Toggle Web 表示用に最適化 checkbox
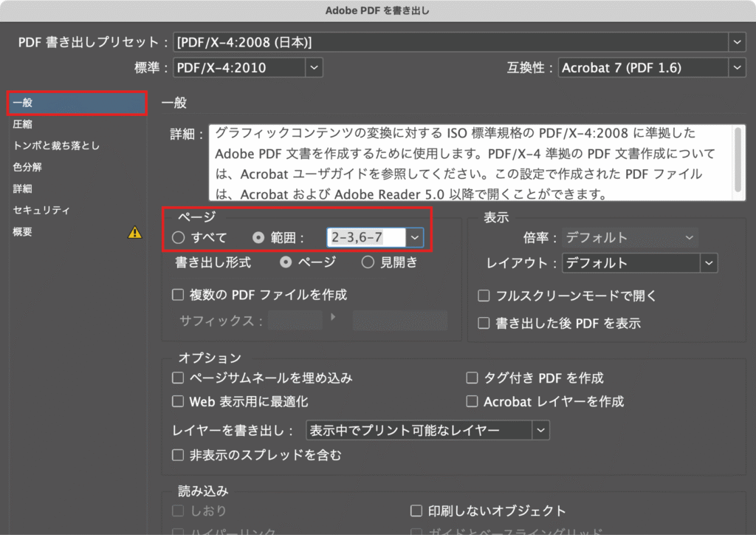756x535 pixels. [178, 401]
